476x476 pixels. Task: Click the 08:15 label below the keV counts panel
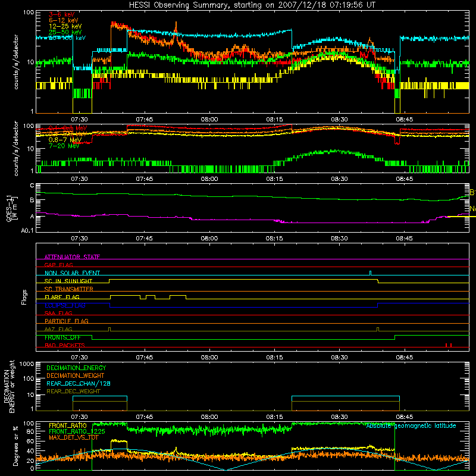pyautogui.click(x=274, y=120)
